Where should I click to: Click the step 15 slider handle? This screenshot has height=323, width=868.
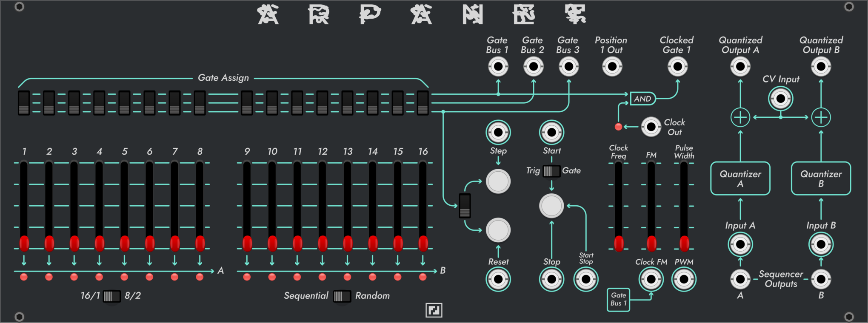point(397,244)
